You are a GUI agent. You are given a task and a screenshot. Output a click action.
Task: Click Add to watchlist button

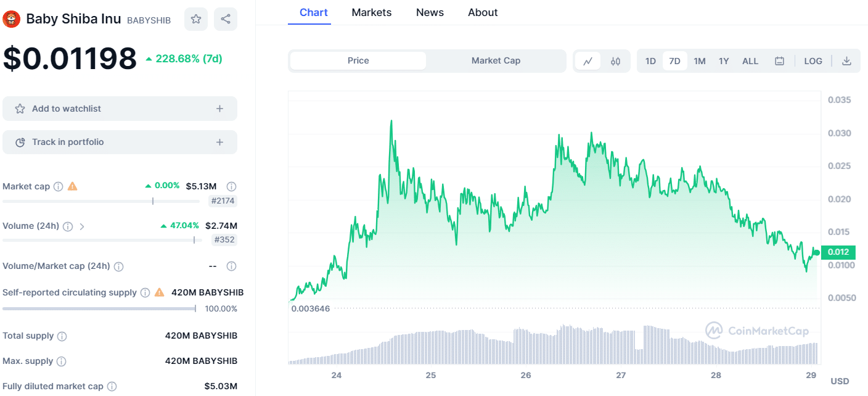(x=120, y=109)
